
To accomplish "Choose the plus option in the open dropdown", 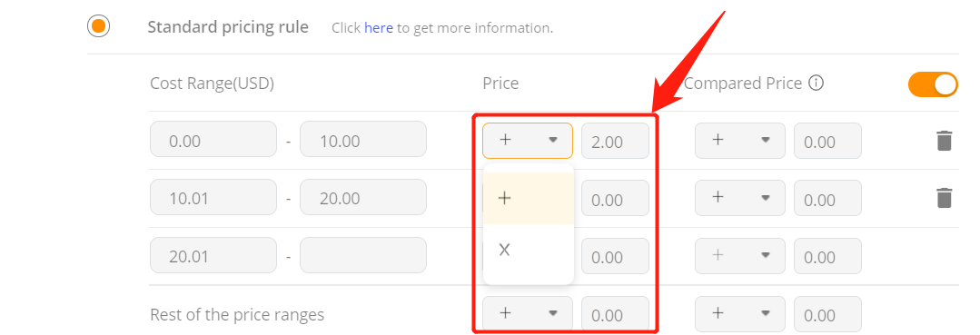I will [529, 198].
